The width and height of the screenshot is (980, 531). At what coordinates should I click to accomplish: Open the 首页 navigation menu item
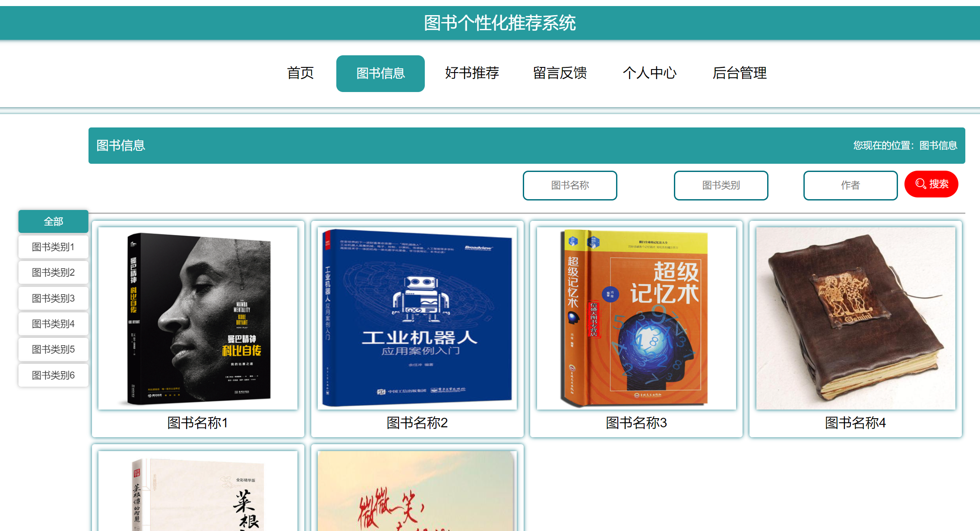coord(300,73)
